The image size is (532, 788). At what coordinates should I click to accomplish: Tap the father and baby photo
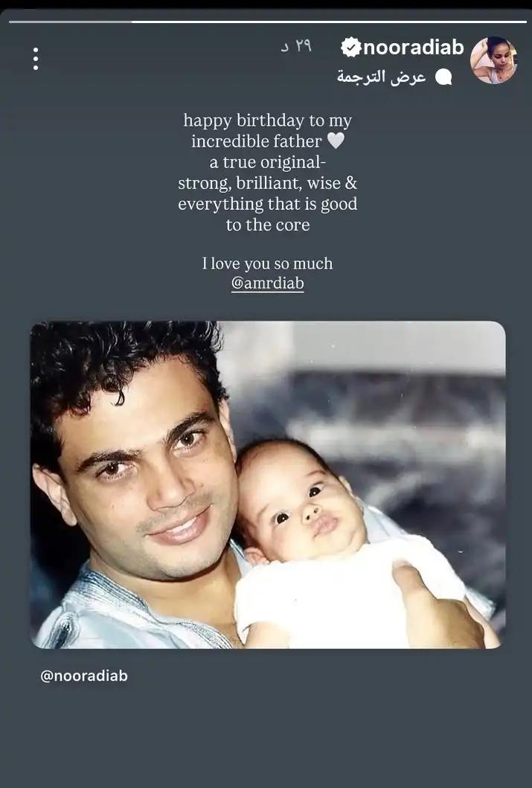268,485
